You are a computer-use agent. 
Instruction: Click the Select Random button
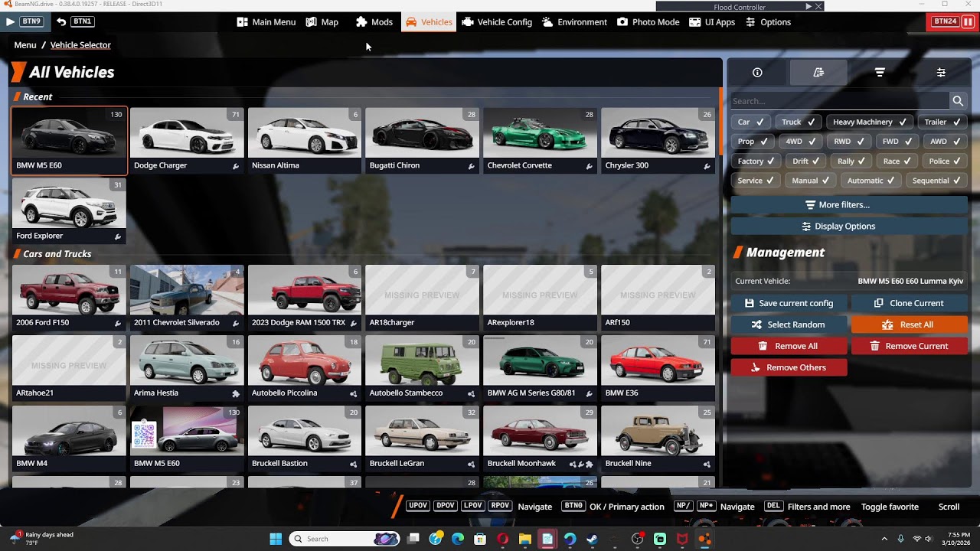(789, 324)
